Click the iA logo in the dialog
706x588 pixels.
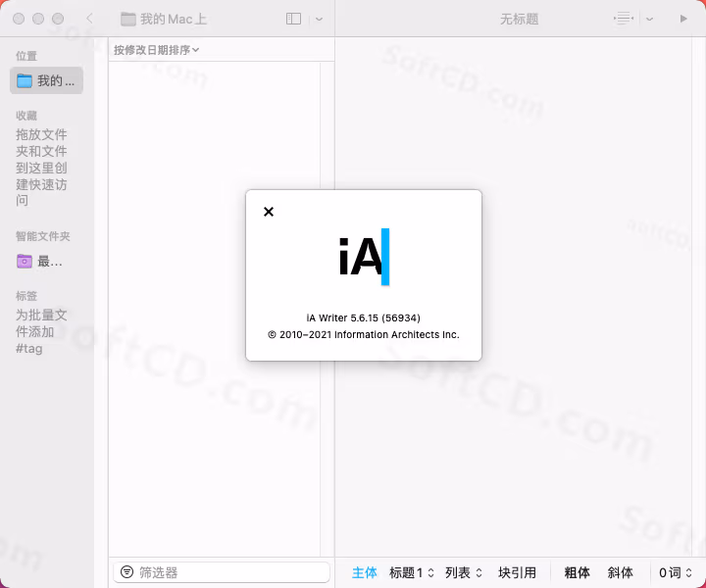click(x=364, y=257)
